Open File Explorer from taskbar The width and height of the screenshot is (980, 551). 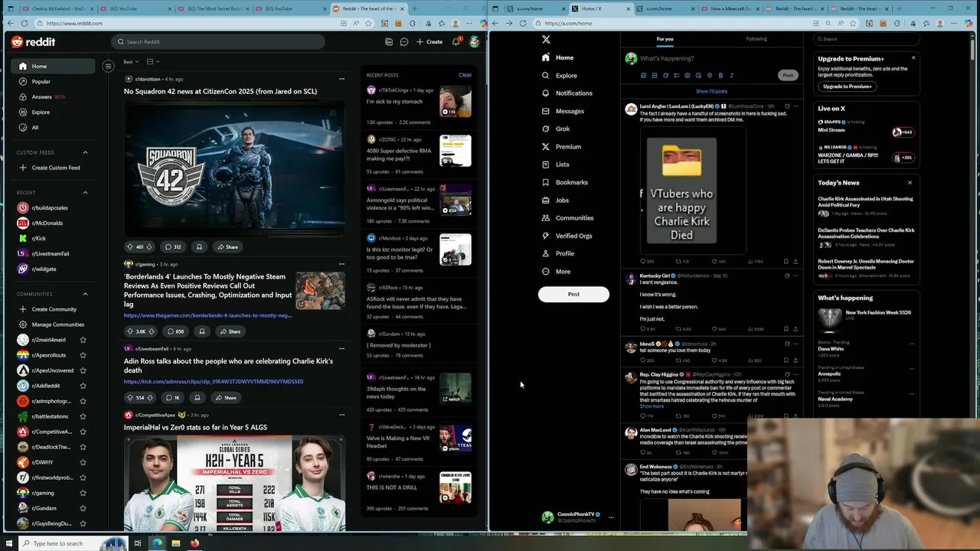pos(175,543)
